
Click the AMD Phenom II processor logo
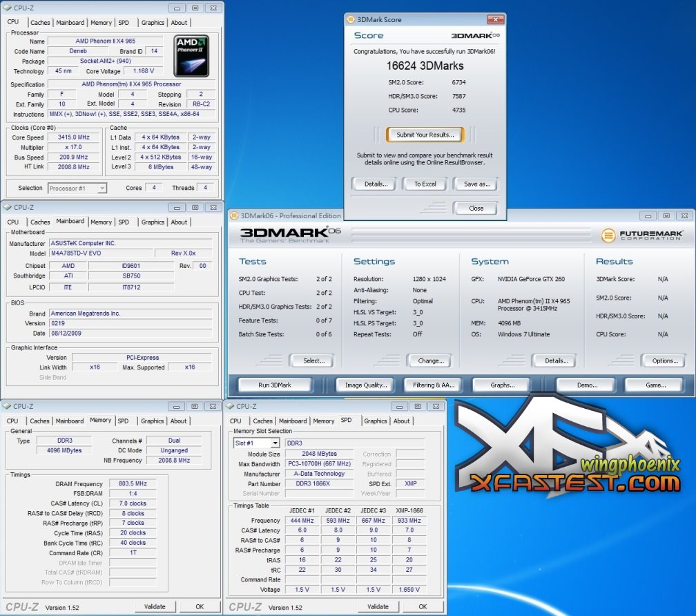[191, 56]
